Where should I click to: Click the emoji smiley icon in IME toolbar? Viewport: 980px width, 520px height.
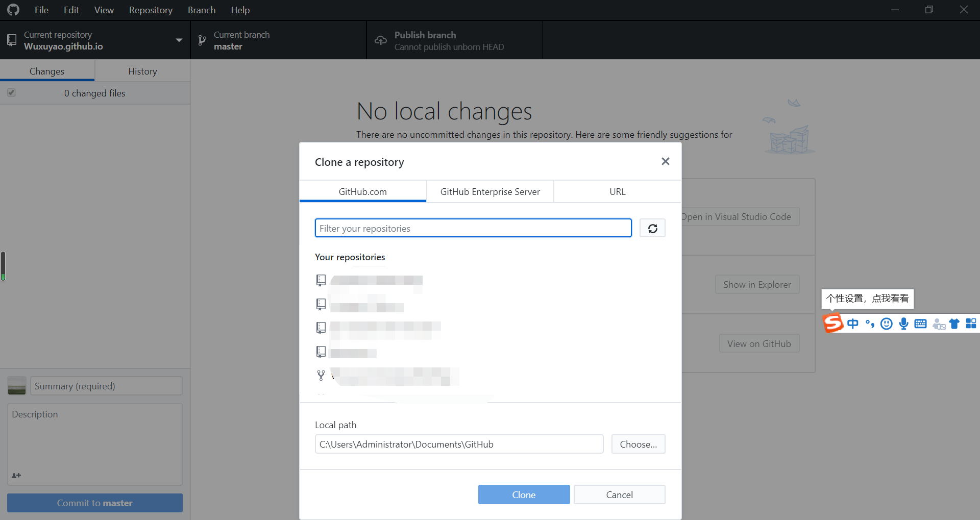click(x=887, y=324)
